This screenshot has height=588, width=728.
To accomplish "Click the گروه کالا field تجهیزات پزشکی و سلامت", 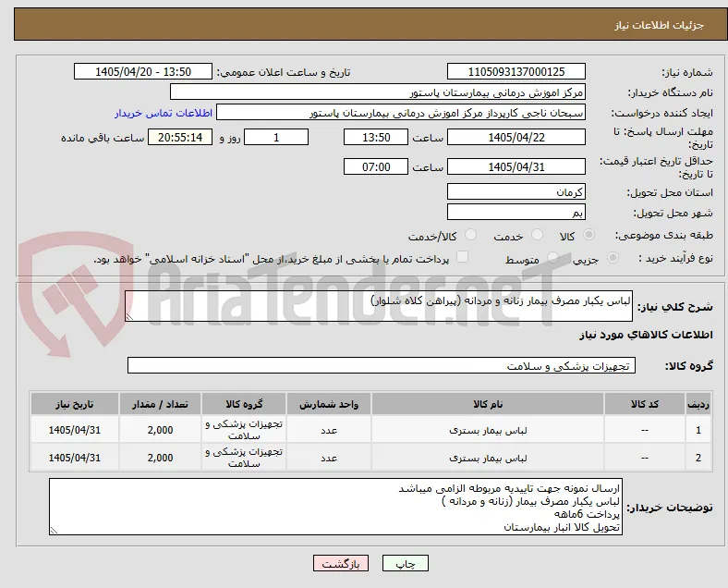I will click(382, 365).
